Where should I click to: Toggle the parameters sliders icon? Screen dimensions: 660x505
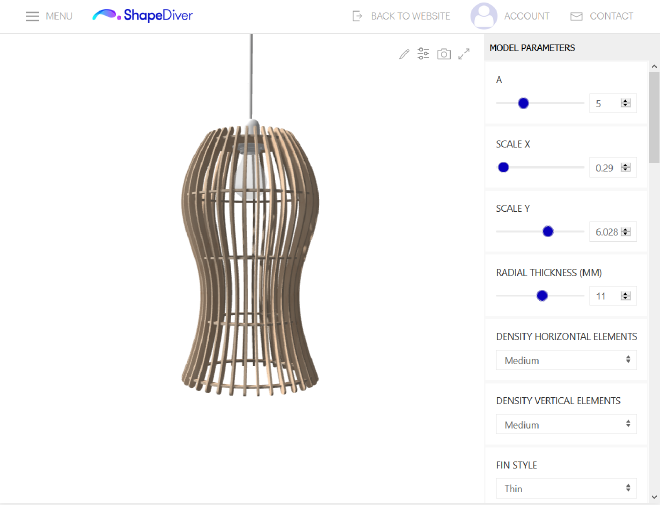click(x=424, y=54)
